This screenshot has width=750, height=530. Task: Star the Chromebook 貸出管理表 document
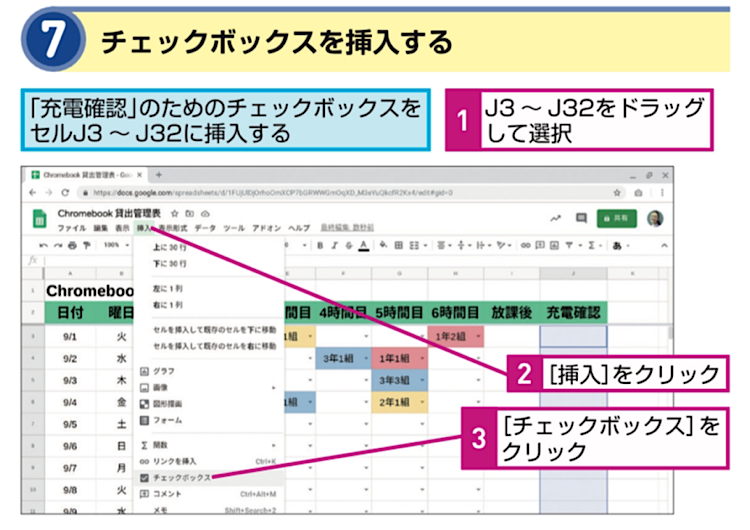(175, 213)
